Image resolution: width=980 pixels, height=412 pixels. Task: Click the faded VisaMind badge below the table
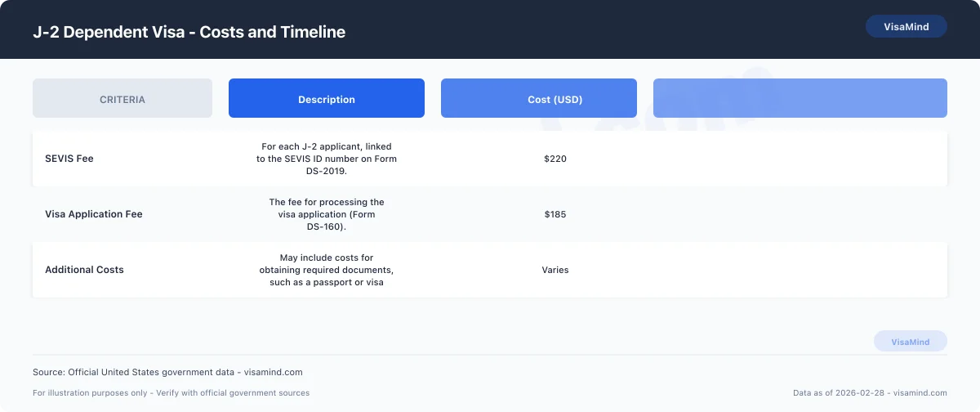coord(910,342)
